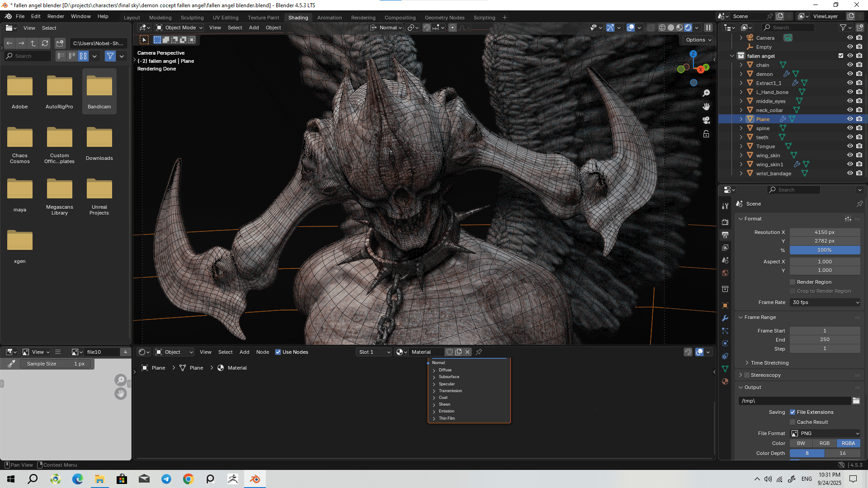Select BW color mode
This screenshot has width=868, height=488.
coord(801,443)
